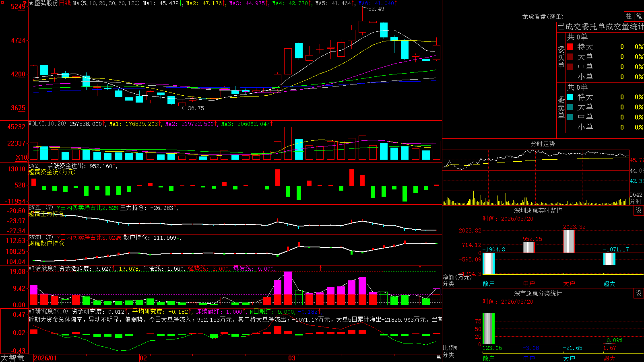Click the MA1: 45.438 value
This screenshot has height=362, width=644.
(x=162, y=3)
